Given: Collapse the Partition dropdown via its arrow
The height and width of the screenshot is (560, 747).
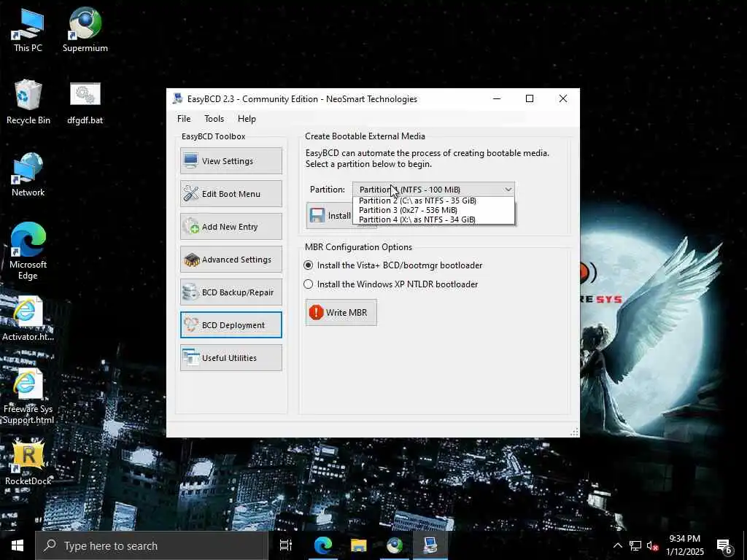Looking at the screenshot, I should coord(508,190).
